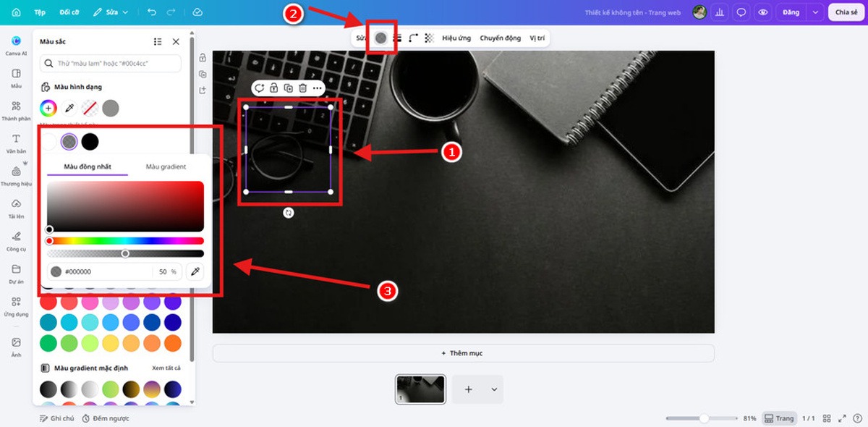Add a new color with rainbow plus
This screenshot has height=427, width=868.
point(48,109)
